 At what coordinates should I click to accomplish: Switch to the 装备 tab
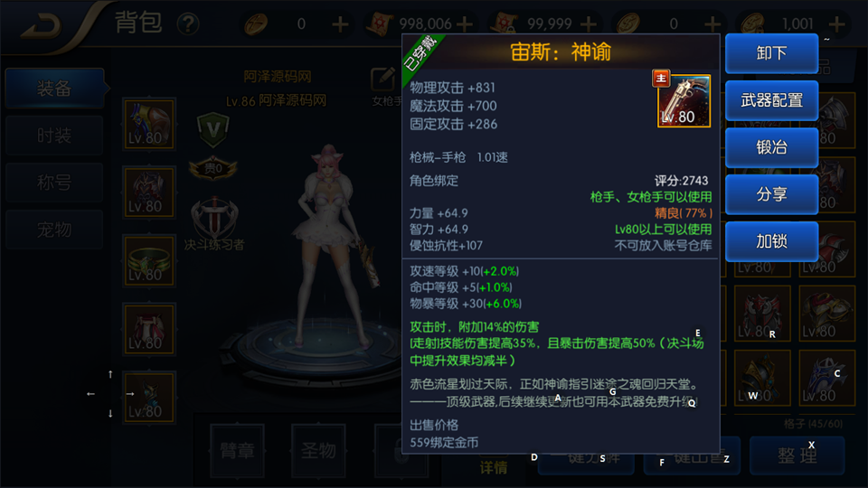point(54,88)
